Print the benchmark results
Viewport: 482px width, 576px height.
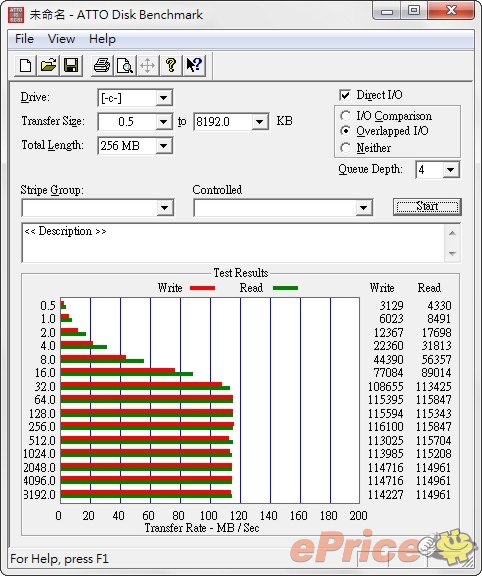point(102,66)
